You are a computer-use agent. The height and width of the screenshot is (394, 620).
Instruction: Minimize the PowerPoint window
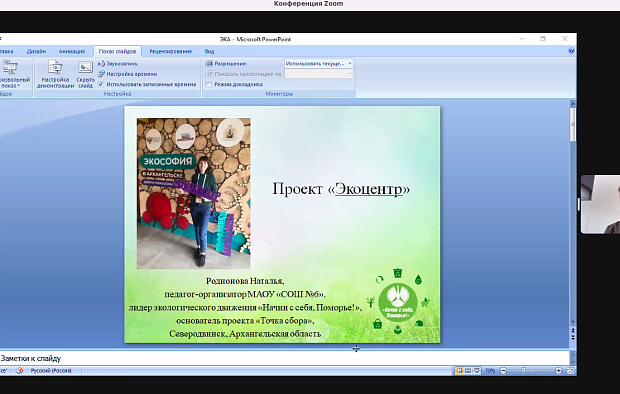[522, 39]
